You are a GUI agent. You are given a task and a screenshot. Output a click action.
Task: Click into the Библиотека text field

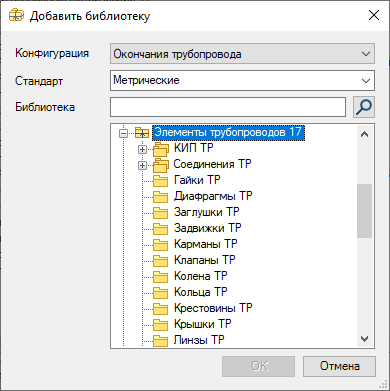coord(228,107)
